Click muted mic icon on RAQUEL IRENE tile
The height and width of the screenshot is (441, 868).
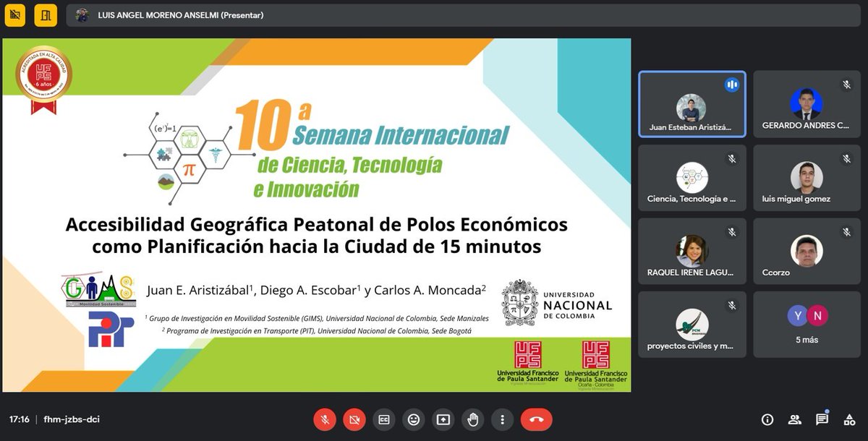(x=732, y=232)
